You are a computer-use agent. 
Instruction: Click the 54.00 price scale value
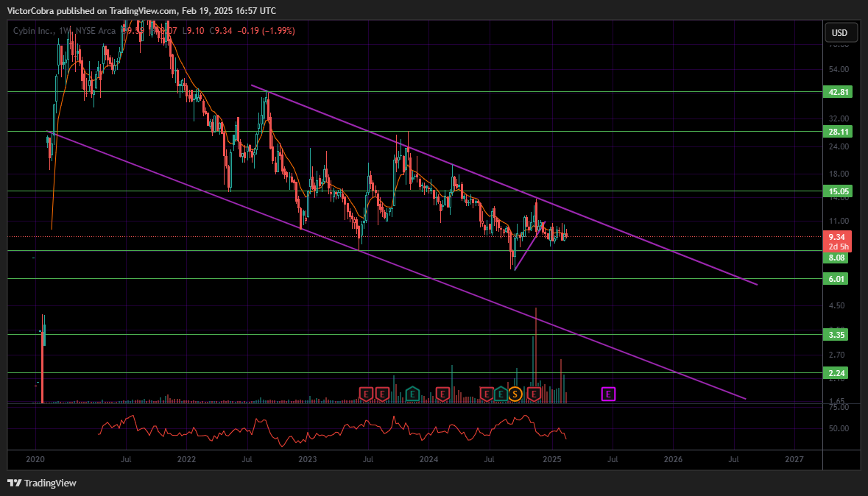click(x=839, y=69)
